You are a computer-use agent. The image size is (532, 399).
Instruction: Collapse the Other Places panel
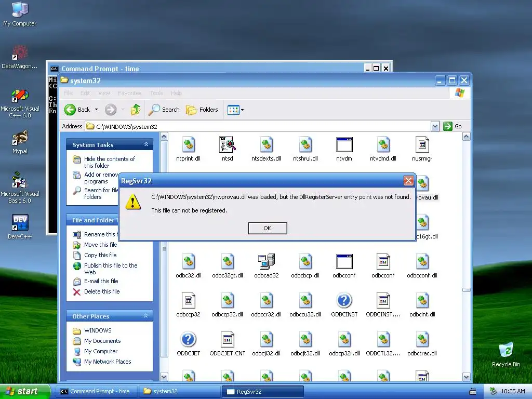tap(146, 316)
